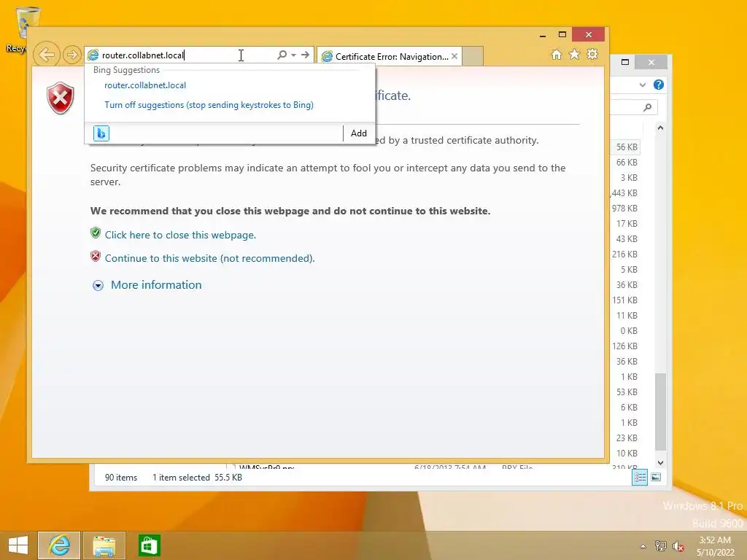
Task: Select the 0 KB size entry
Action: [629, 331]
